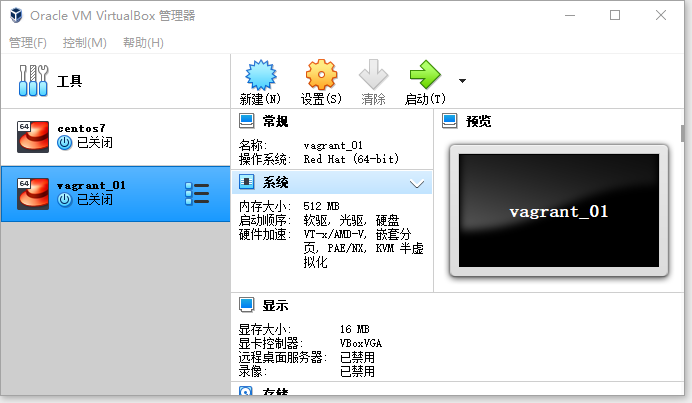Click the vagrant_01 preview thumbnail

coord(559,211)
